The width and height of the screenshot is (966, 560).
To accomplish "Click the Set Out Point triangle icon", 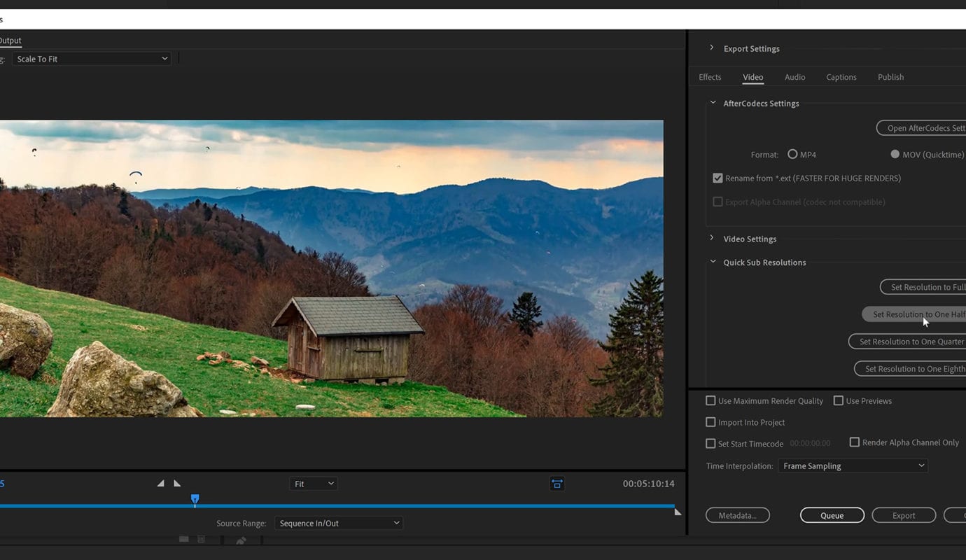I will [x=177, y=483].
